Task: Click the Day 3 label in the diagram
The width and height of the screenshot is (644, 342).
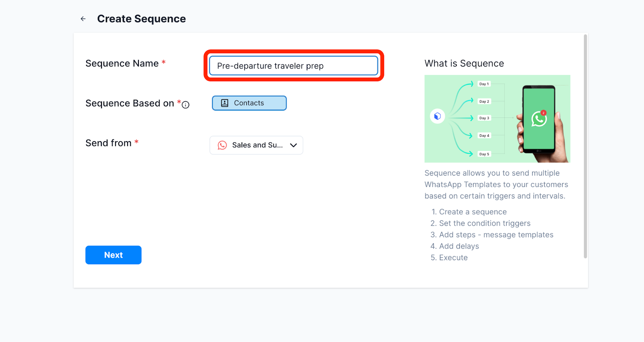Action: [x=484, y=118]
